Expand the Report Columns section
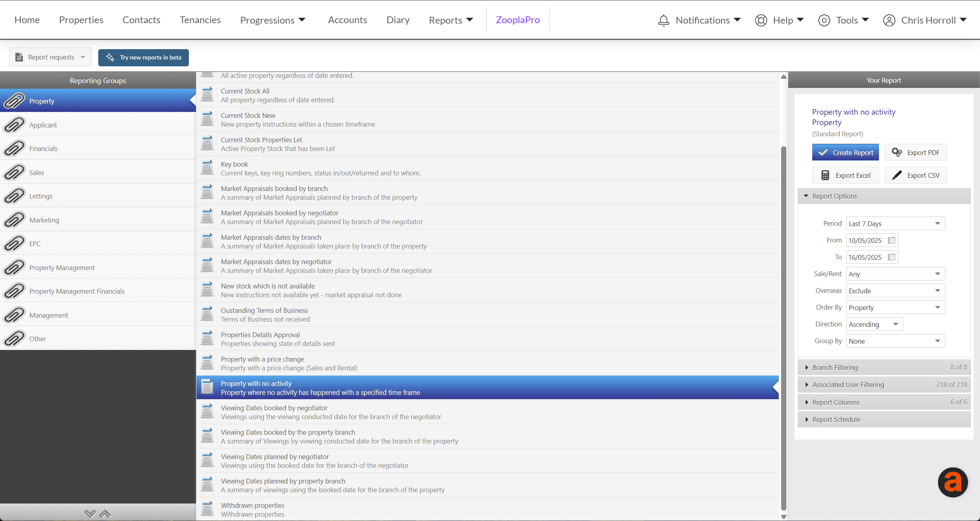Viewport: 980px width, 521px height. tap(884, 402)
